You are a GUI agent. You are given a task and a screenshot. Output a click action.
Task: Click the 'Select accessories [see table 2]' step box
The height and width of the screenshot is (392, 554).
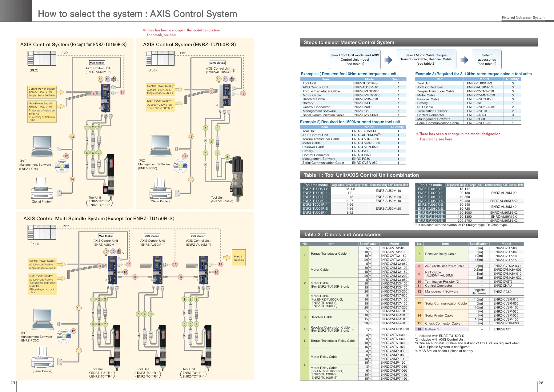click(x=487, y=59)
